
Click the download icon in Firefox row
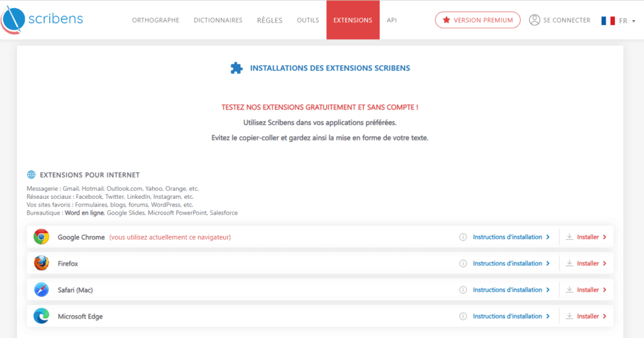[x=569, y=263]
